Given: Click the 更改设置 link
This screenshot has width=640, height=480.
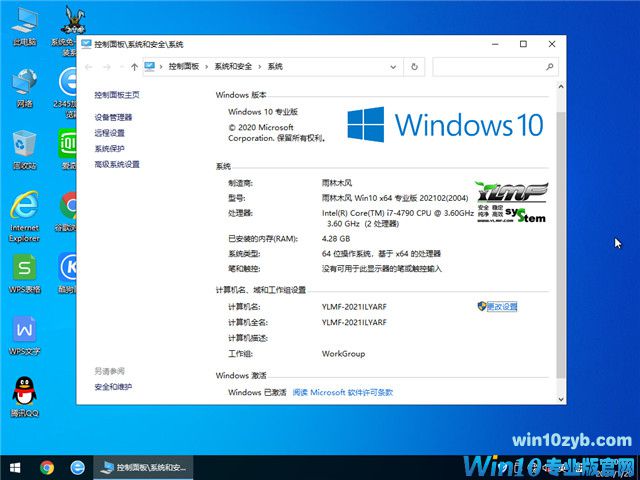Looking at the screenshot, I should pos(502,307).
